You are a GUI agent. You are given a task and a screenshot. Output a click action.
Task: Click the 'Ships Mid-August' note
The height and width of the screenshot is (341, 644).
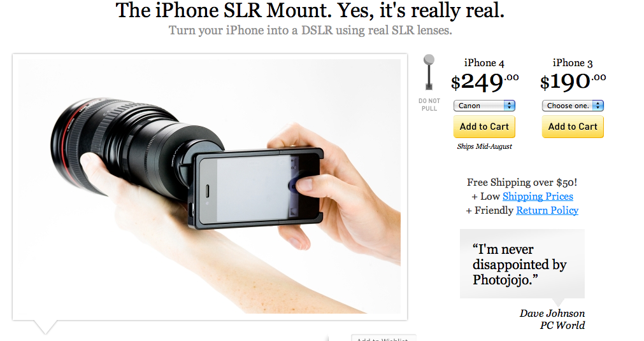(x=485, y=146)
